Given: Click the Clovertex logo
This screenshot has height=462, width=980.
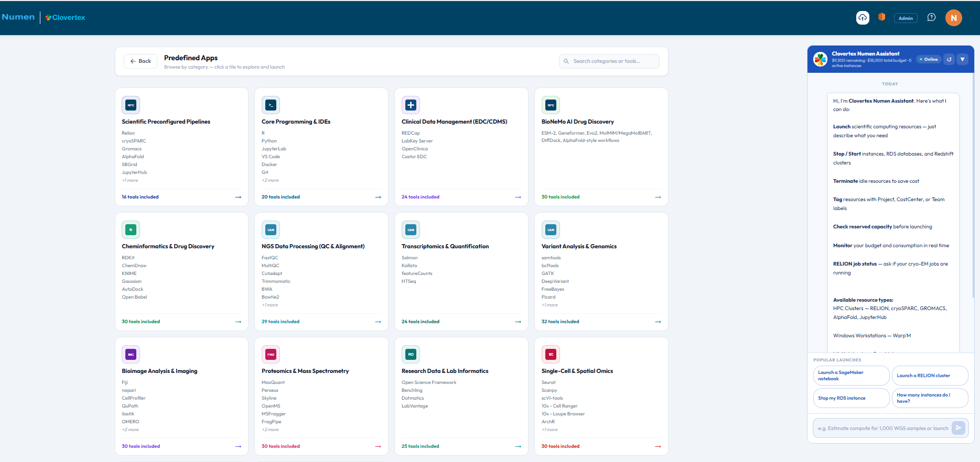Looking at the screenshot, I should [x=65, y=17].
